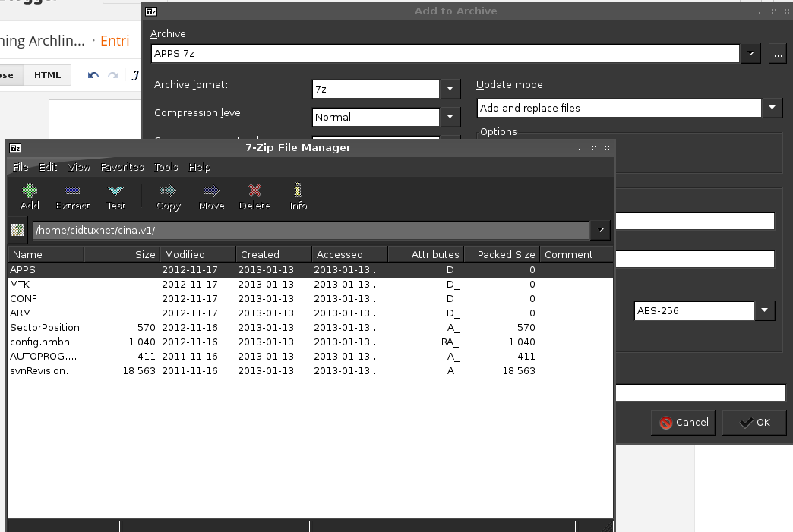
Task: Click the Archive name field APPS.7z
Action: (445, 54)
